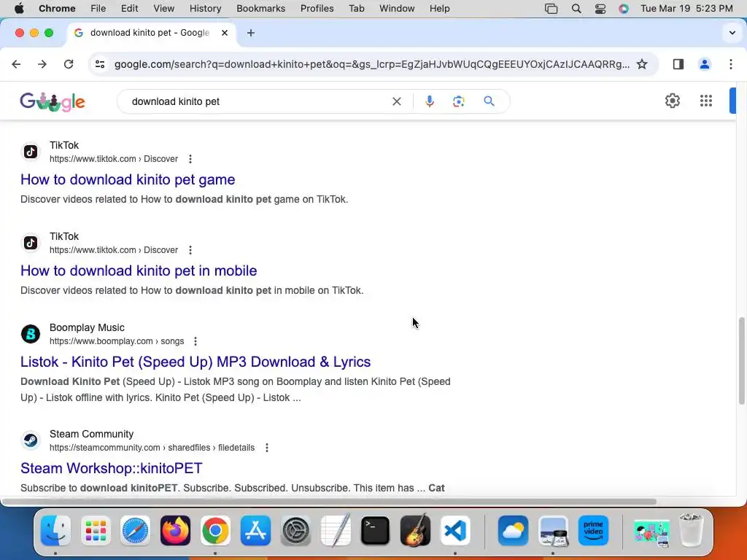The image size is (747, 560).
Task: Open Chrome three-dot menu
Action: (731, 64)
